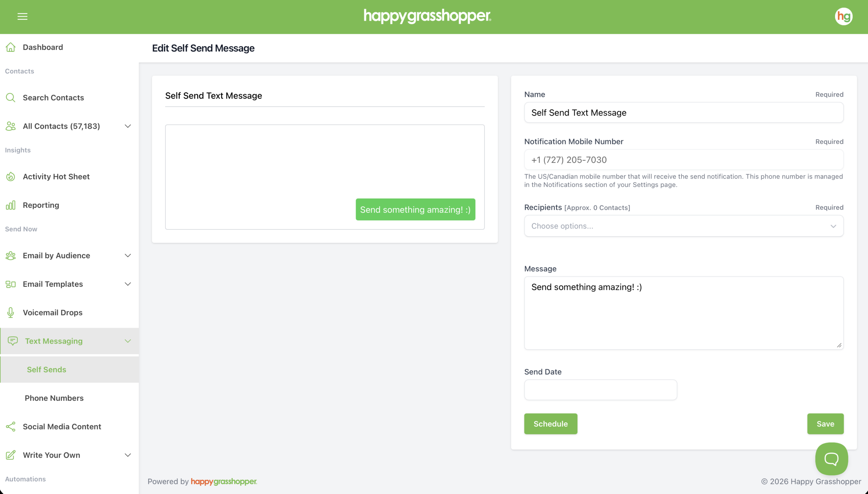Click the Schedule button
868x494 pixels.
coord(550,424)
